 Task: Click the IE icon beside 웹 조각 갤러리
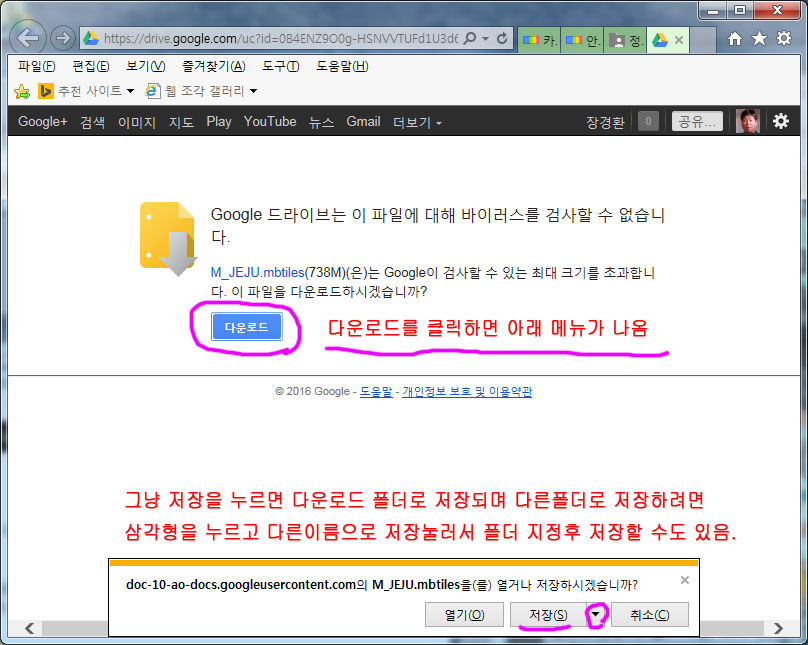point(153,91)
